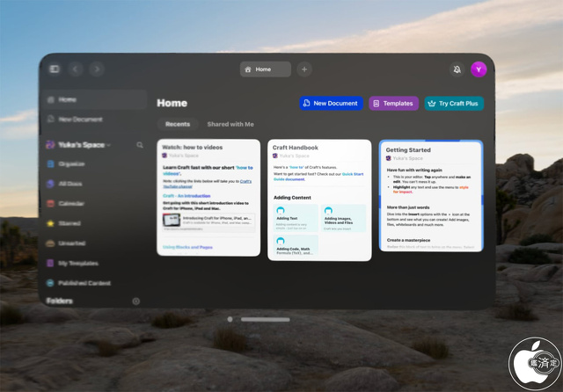Viewport: 563px width, 392px height.
Task: Open Starred in the sidebar
Action: click(94, 223)
